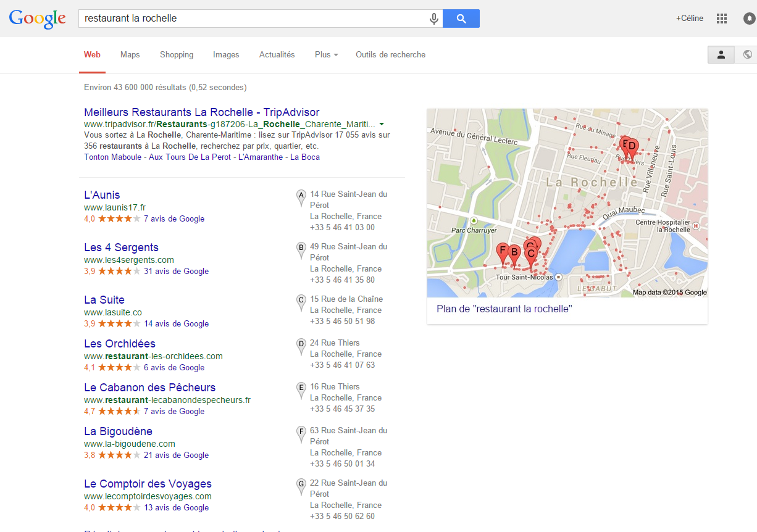This screenshot has width=757, height=532.
Task: Open the Les 4 Sergents result
Action: (121, 247)
